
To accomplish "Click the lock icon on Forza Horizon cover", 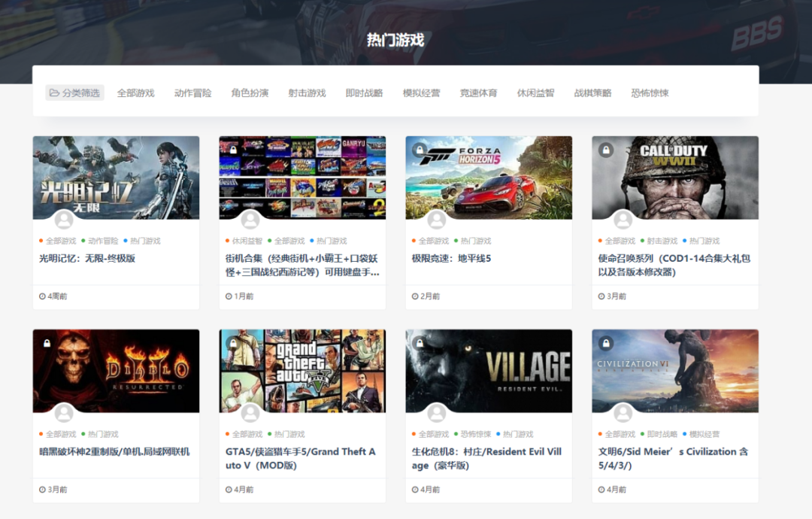I will click(420, 150).
